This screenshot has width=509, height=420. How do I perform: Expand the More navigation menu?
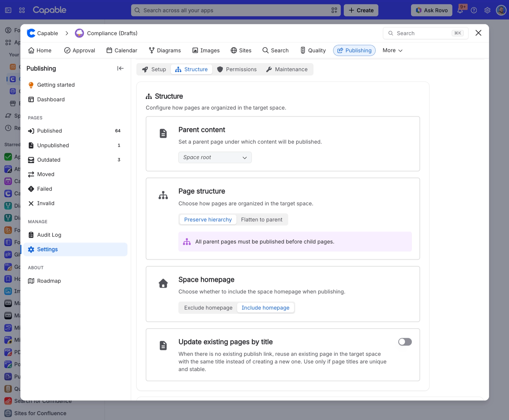click(x=392, y=50)
